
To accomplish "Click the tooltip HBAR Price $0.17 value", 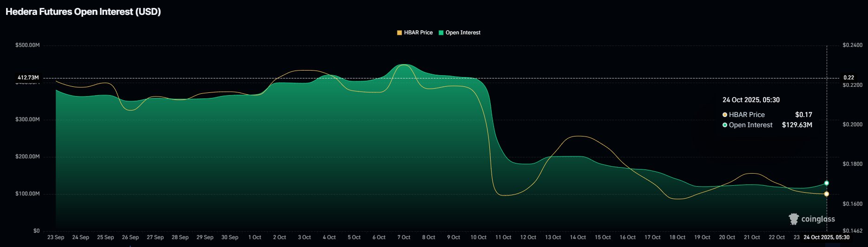I will click(803, 115).
